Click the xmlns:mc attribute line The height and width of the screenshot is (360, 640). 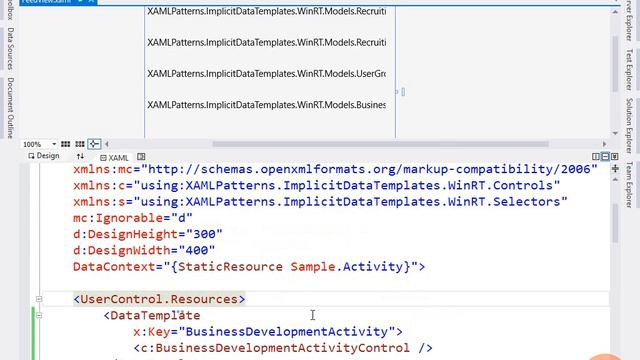pyautogui.click(x=335, y=169)
